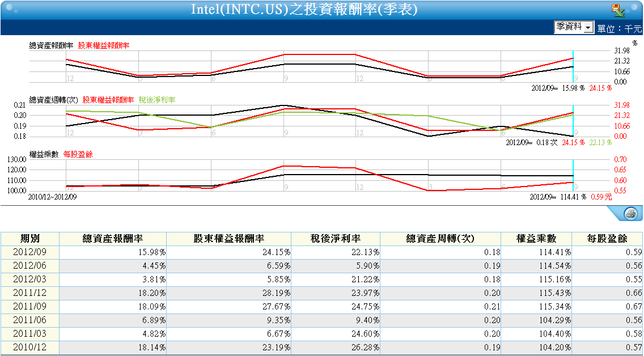Image resolution: width=644 pixels, height=356 pixels.
Task: Select the 2012/09 period row label
Action: tap(30, 252)
